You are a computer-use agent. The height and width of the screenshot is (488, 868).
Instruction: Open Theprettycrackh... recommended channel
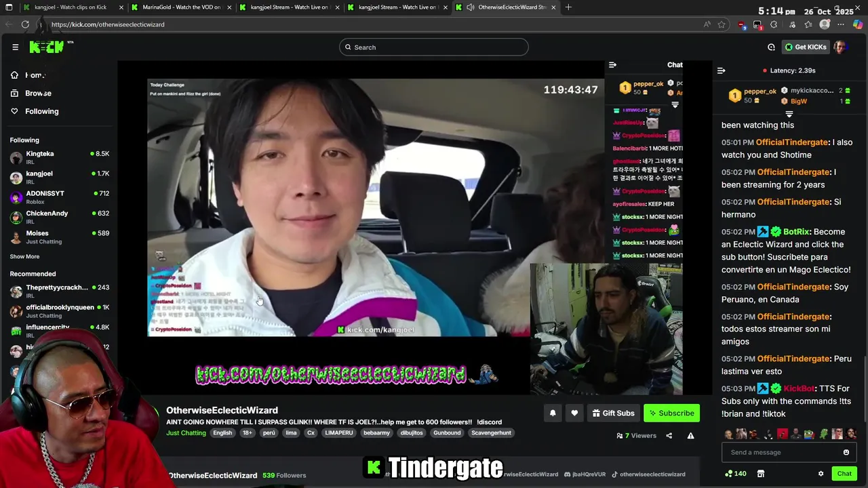59,291
